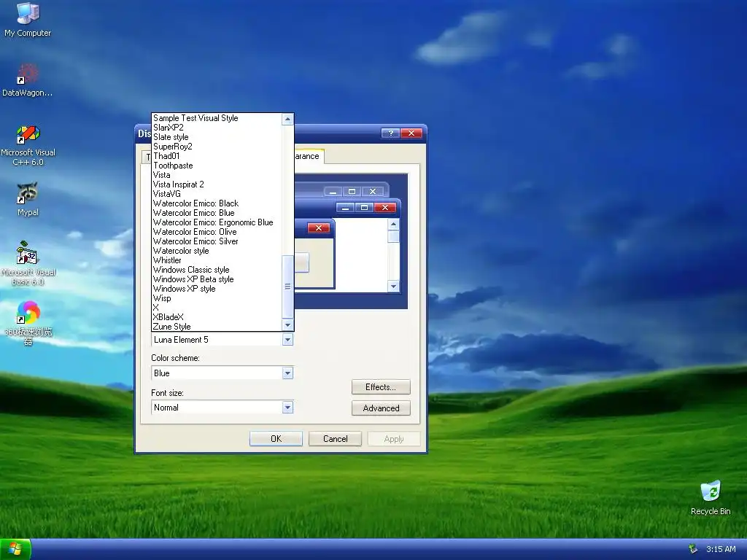Image resolution: width=747 pixels, height=560 pixels.
Task: Pick Vista Inspirat 2 from the list
Action: coord(217,184)
